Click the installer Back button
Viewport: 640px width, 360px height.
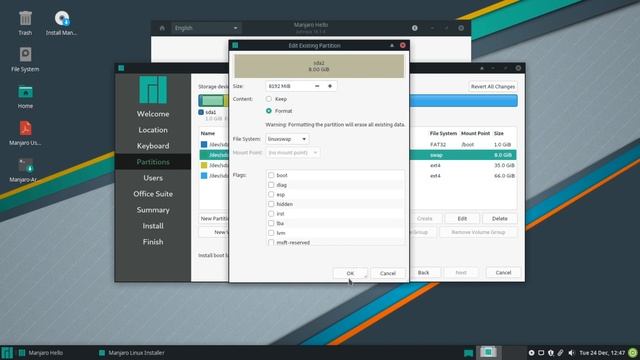click(423, 272)
